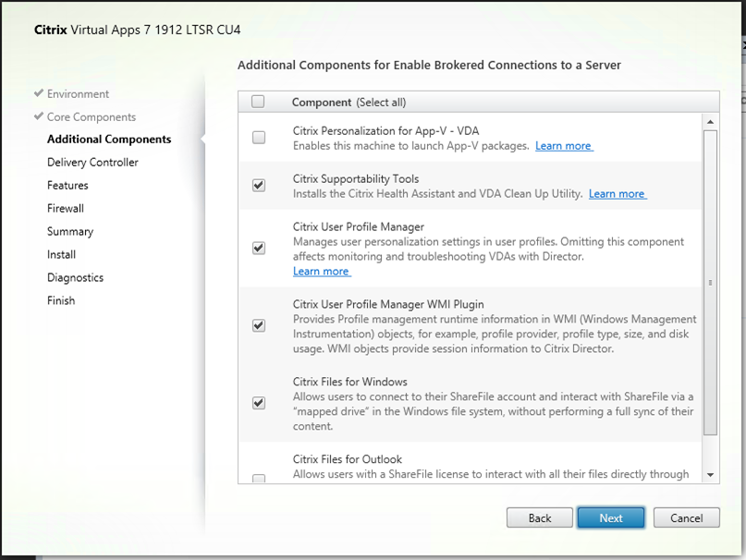Uncheck Citrix Supportability Tools

click(259, 186)
